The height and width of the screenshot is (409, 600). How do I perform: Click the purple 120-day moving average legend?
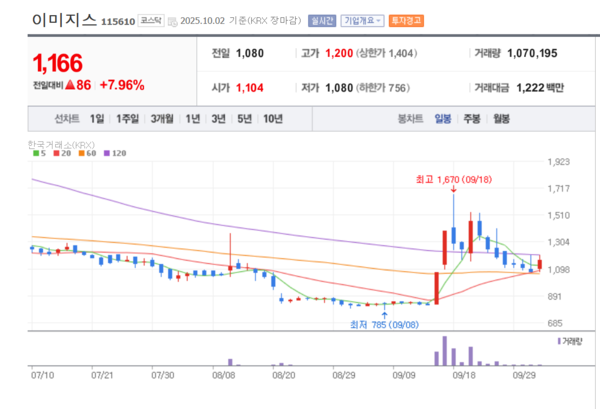116,153
